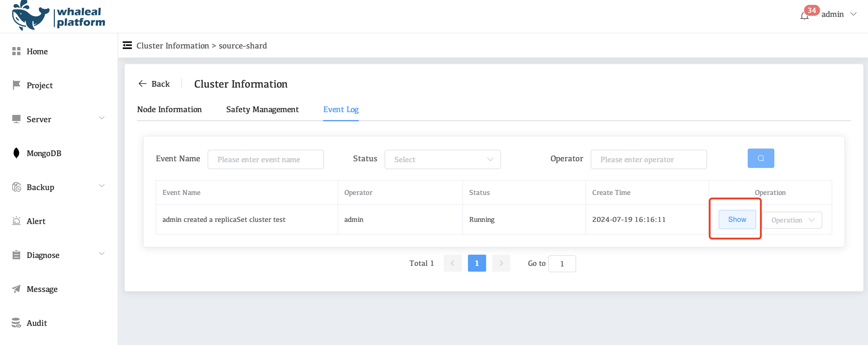This screenshot has width=868, height=345.
Task: Click the Project flag icon
Action: [16, 85]
